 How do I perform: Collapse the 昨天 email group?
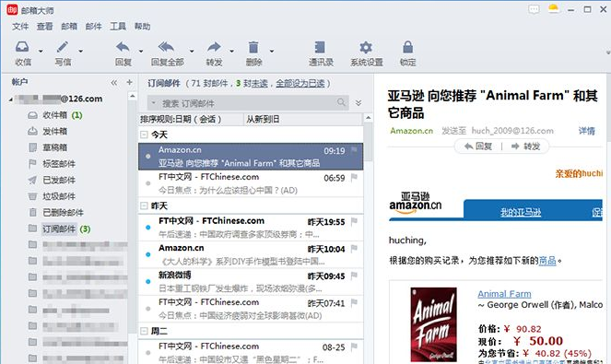144,205
